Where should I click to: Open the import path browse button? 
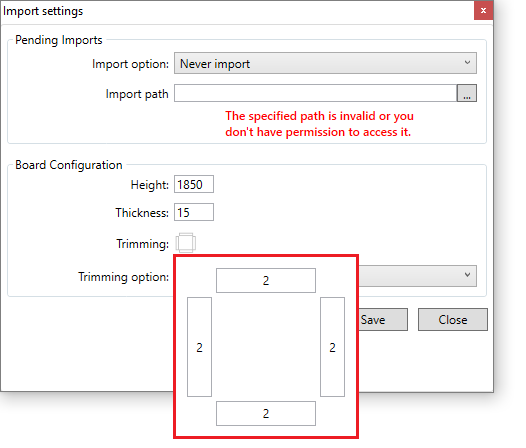467,93
